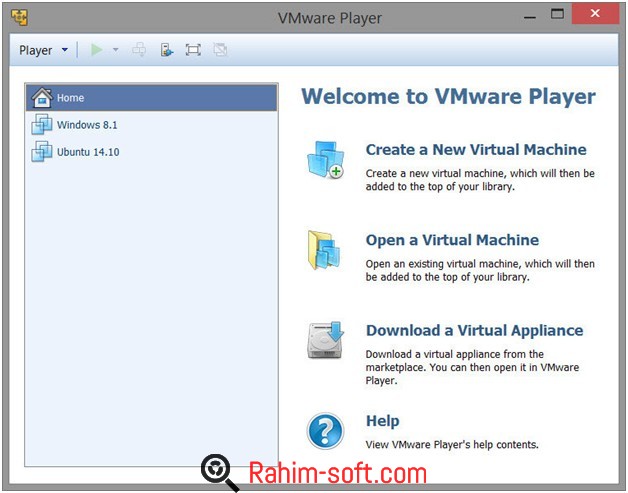Enter full screen mode via toolbar icon
Viewport: 628px width, 493px height.
[193, 50]
